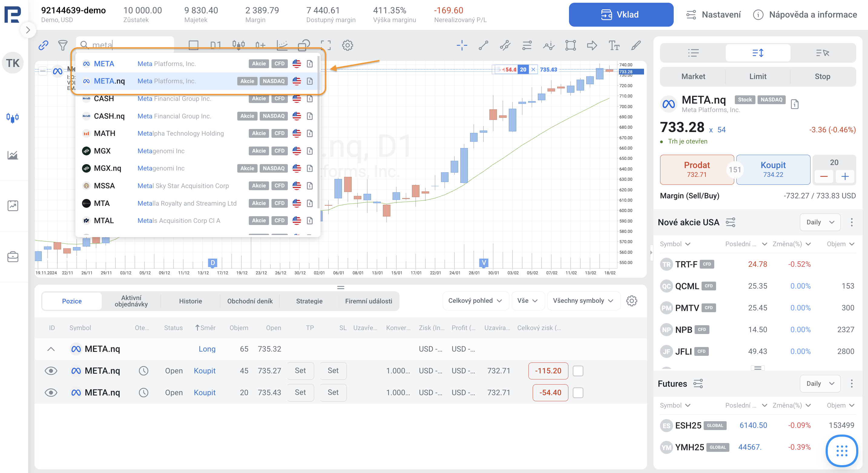Open the portfolio briefcase sidebar icon
868x473 pixels.
(13, 257)
